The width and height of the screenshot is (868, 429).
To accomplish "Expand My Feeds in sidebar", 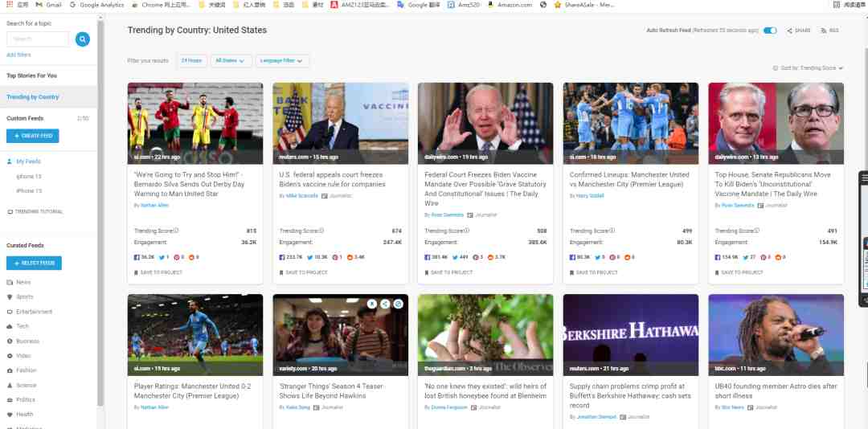I will 24,161.
